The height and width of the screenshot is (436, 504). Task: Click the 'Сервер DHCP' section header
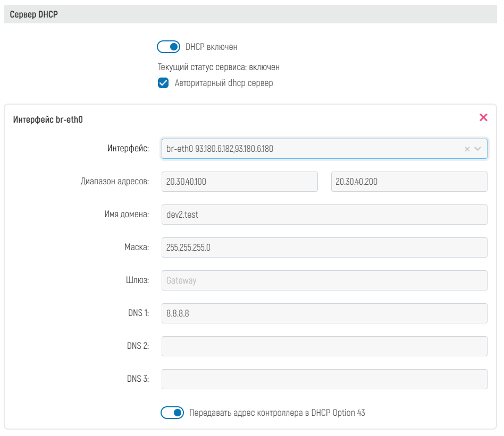[x=34, y=15]
